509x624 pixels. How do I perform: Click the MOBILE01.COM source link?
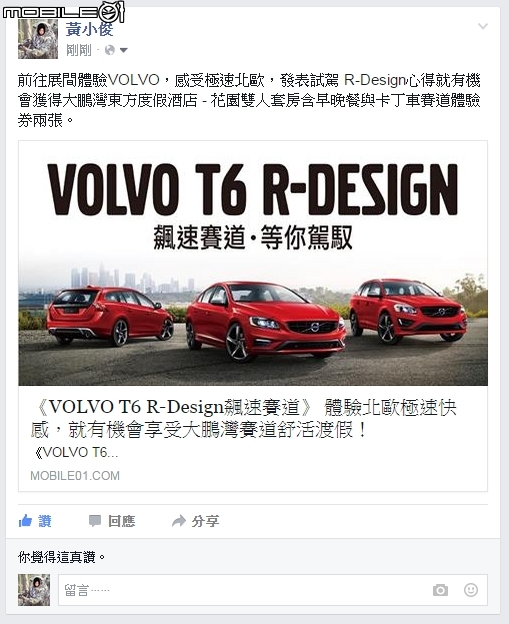pyautogui.click(x=75, y=476)
